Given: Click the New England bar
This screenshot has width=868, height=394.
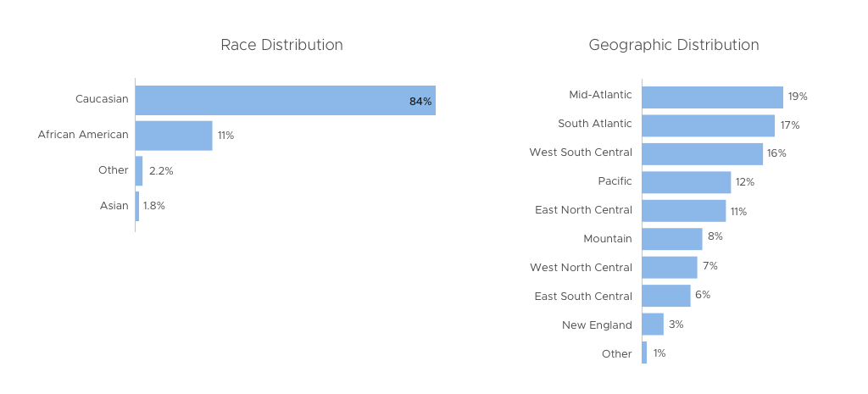Looking at the screenshot, I should coord(653,325).
